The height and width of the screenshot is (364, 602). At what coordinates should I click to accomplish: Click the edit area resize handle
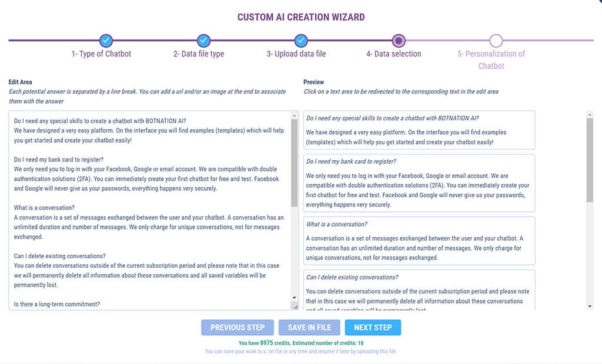click(295, 306)
